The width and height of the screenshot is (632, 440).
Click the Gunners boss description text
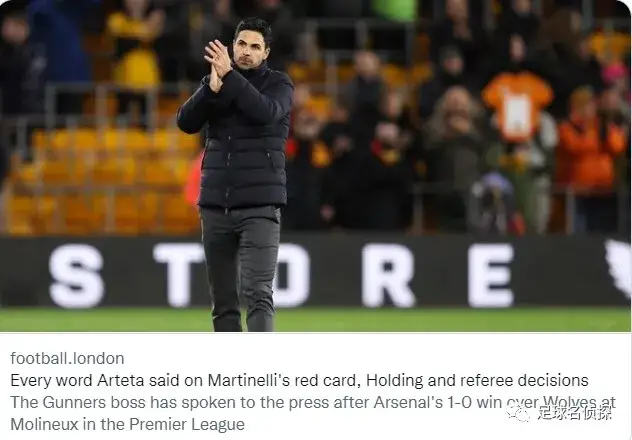point(313,413)
